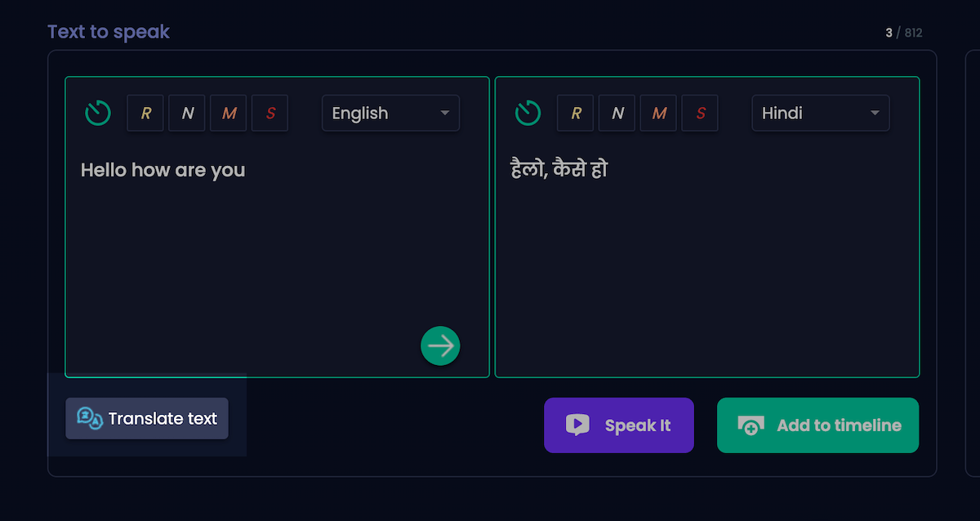Click the Translate text speech-bubble icon

tap(89, 418)
